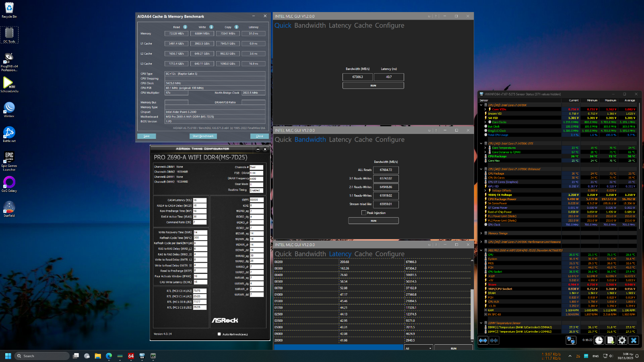Click the DRAM Frequency field in Timing Configurator
Screen dimensions: 644x362
click(256, 179)
